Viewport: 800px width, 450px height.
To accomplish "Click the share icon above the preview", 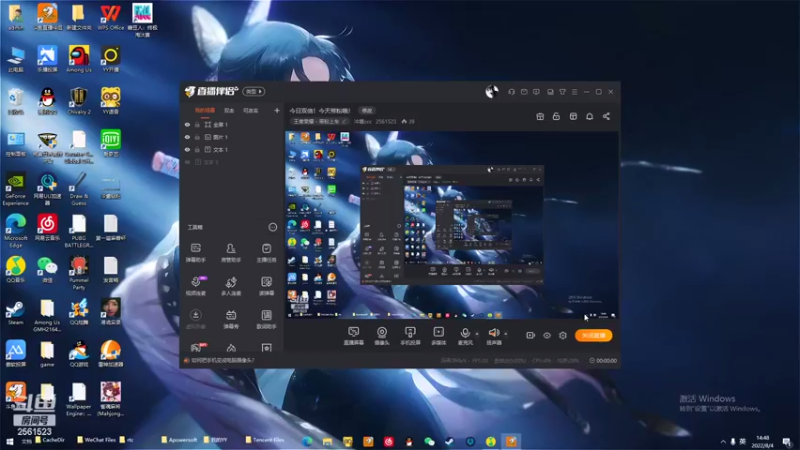I will pyautogui.click(x=606, y=116).
